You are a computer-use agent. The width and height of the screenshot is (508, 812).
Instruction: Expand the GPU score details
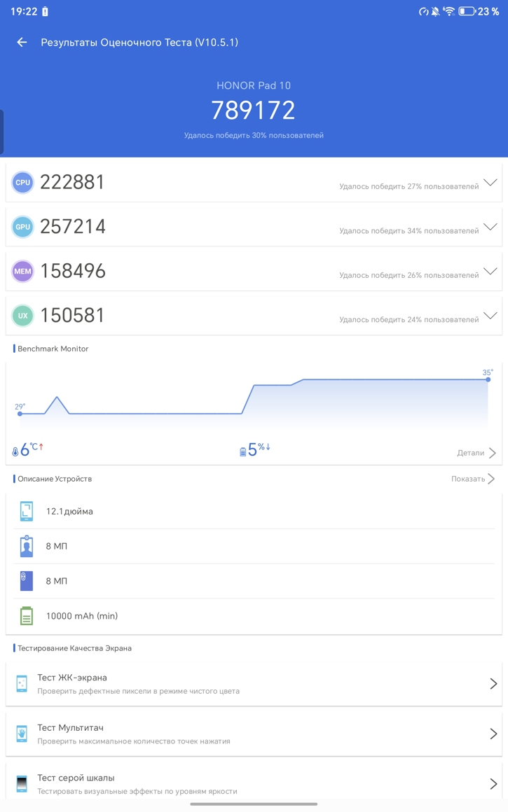(x=490, y=227)
